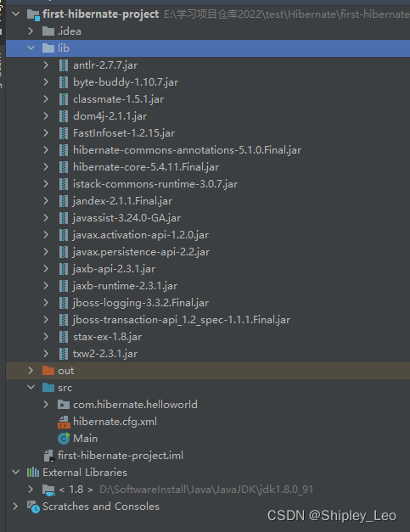Select first-hibernate-project.iml file name
The image size is (410, 532).
point(121,456)
